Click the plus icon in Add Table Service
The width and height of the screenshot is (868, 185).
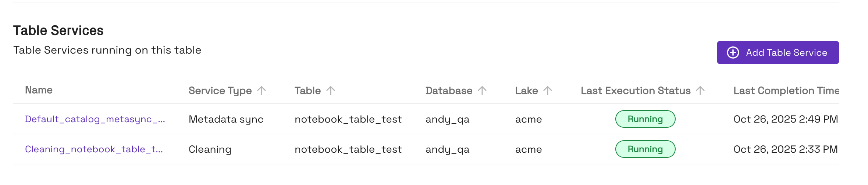point(733,52)
